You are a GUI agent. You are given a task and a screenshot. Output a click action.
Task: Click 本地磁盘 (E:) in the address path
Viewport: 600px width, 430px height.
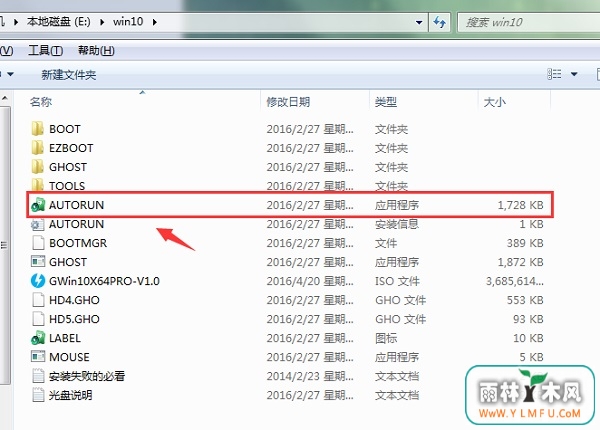(x=59, y=21)
